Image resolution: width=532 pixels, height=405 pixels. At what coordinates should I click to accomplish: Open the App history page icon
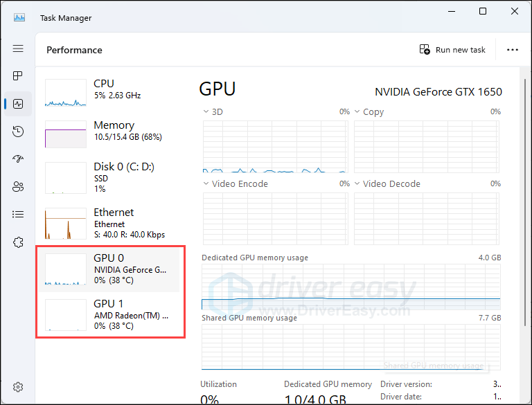click(18, 132)
